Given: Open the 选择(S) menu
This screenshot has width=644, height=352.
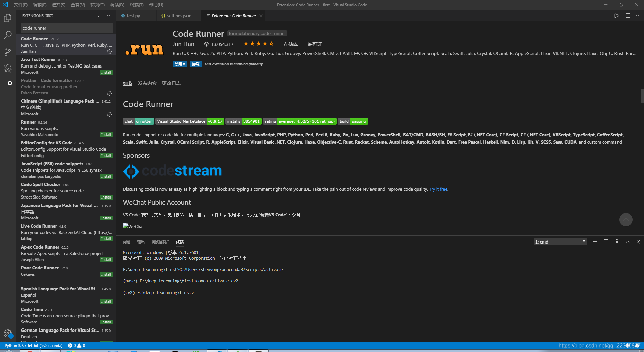Looking at the screenshot, I should [x=59, y=5].
